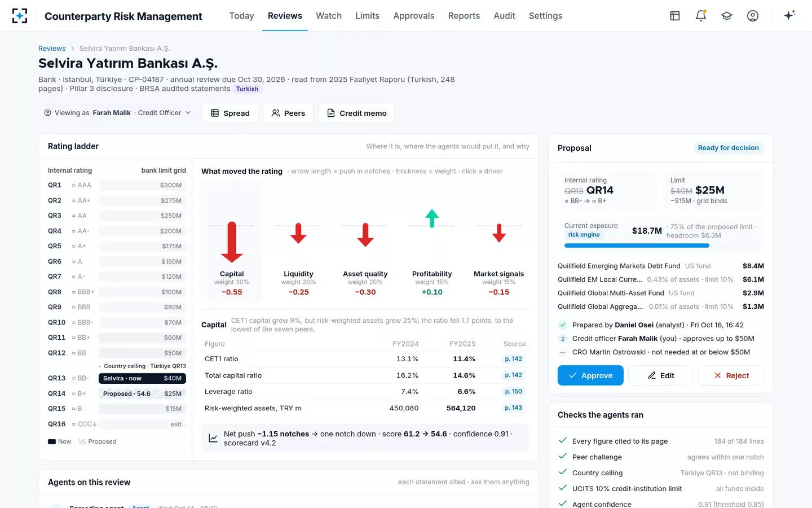The image size is (812, 508).
Task: Click the app logo icon
Action: tap(20, 16)
